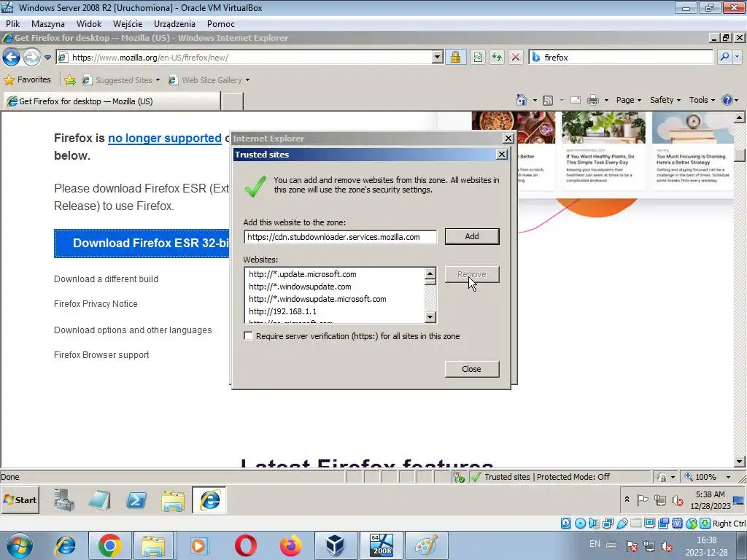
Task: Click the Websites list scroll up arrow
Action: [x=430, y=273]
